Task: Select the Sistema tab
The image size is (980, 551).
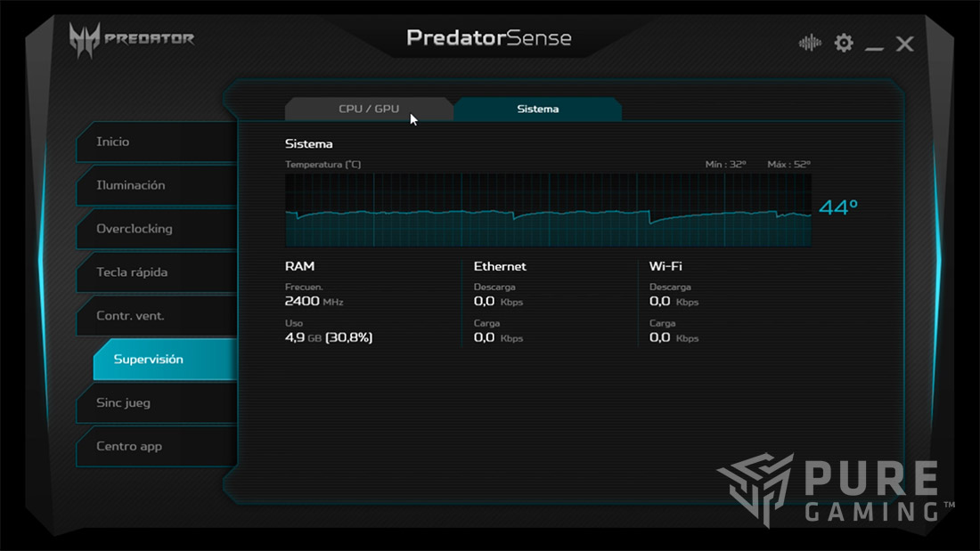Action: coord(537,109)
